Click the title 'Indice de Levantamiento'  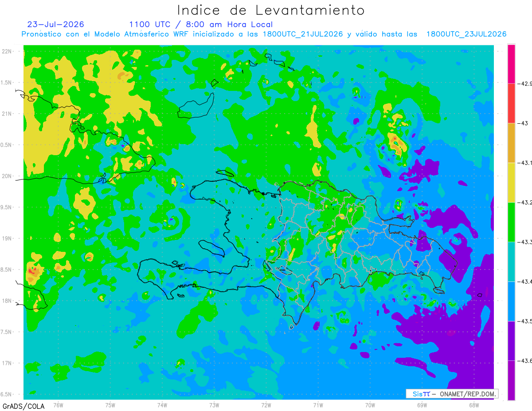[x=271, y=10]
